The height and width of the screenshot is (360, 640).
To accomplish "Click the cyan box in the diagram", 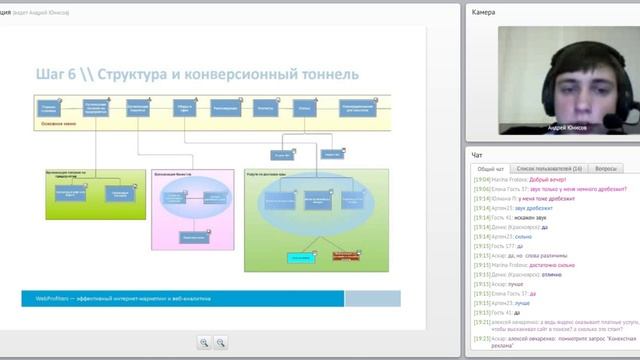I will point(301,258).
